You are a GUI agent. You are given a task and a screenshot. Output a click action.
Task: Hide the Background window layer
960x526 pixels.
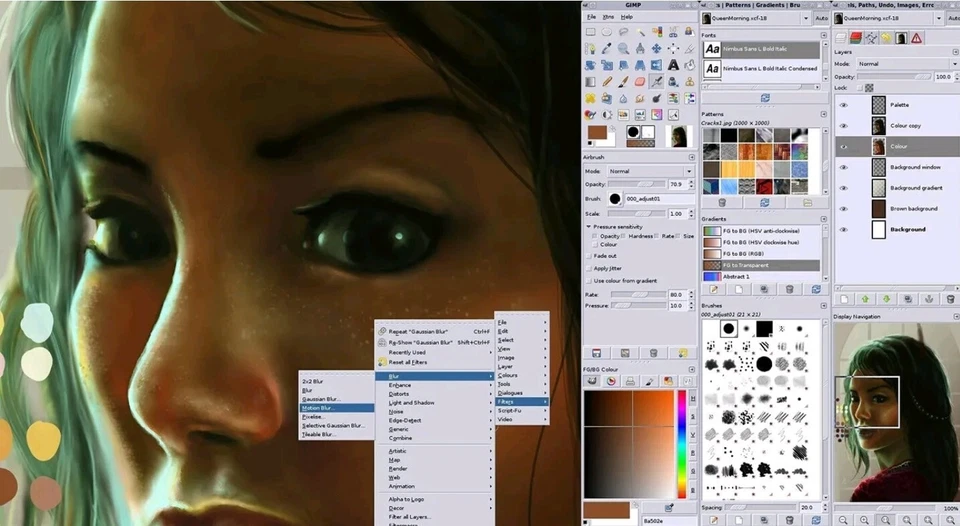click(844, 167)
